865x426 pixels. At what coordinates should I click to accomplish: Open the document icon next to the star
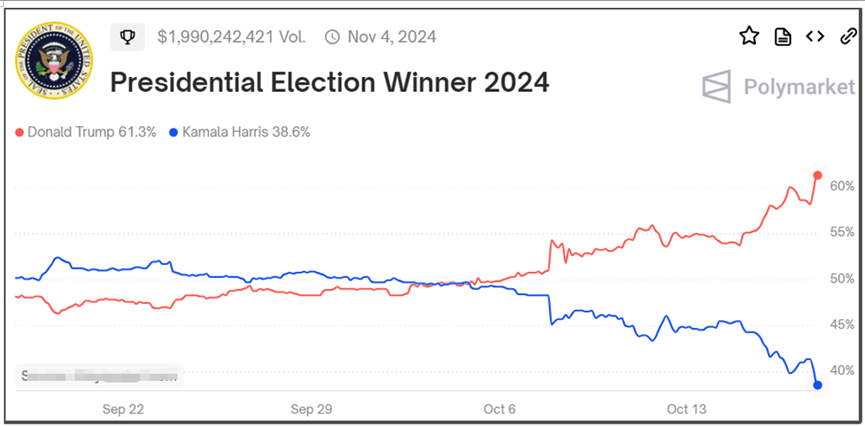pyautogui.click(x=783, y=37)
